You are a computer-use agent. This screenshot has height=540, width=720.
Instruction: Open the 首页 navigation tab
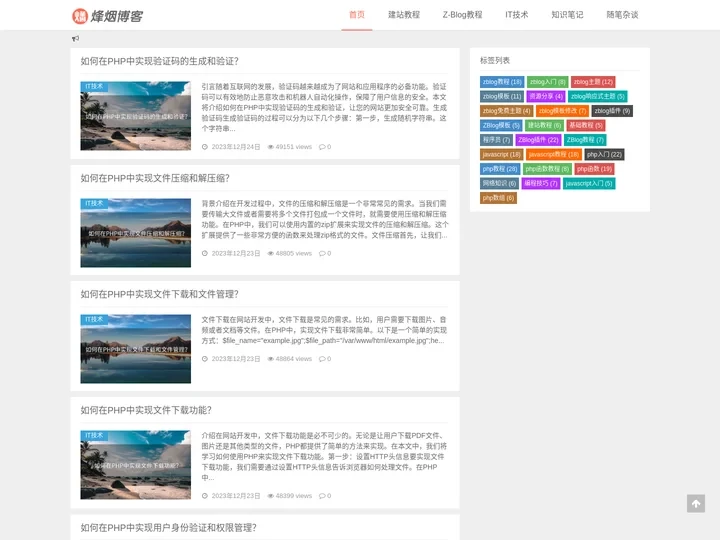point(357,15)
